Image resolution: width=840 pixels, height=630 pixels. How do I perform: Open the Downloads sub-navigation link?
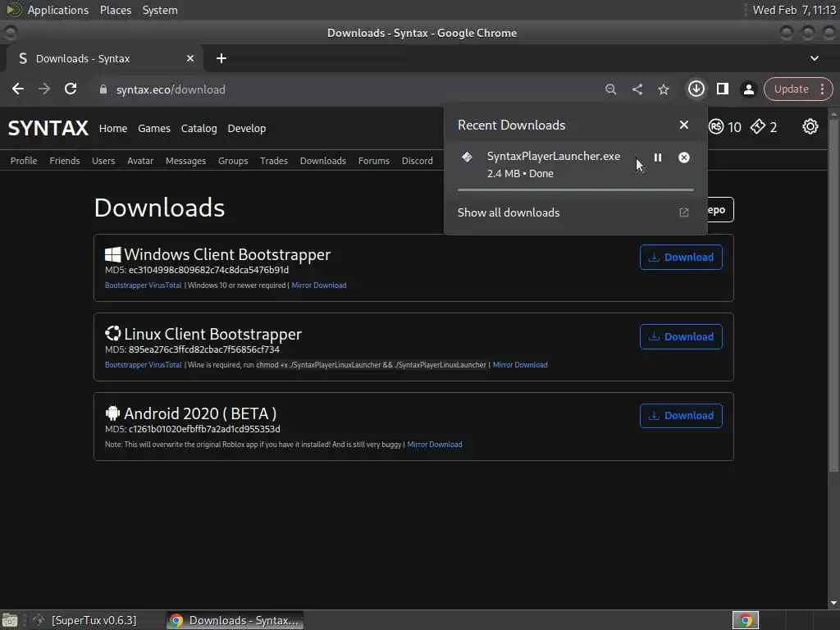(x=323, y=161)
